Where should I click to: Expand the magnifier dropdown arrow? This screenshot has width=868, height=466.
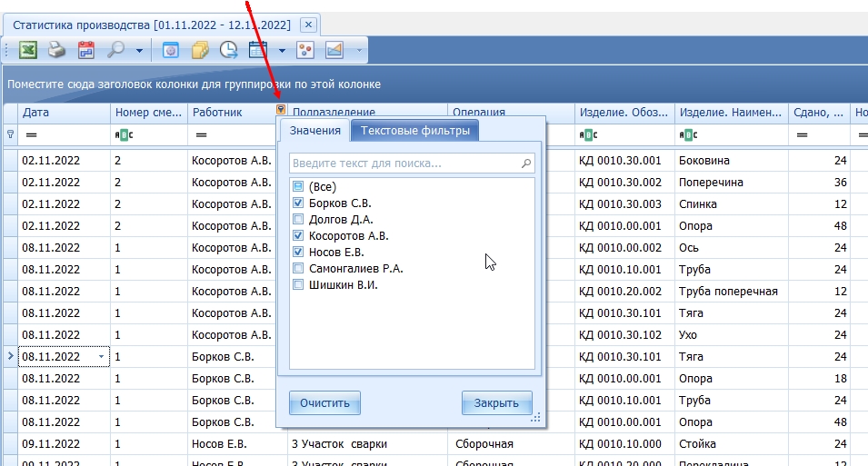coord(139,51)
